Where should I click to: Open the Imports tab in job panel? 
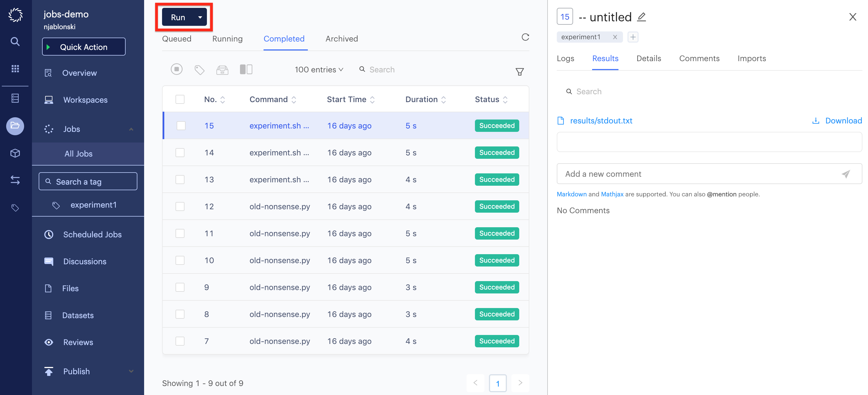point(752,59)
